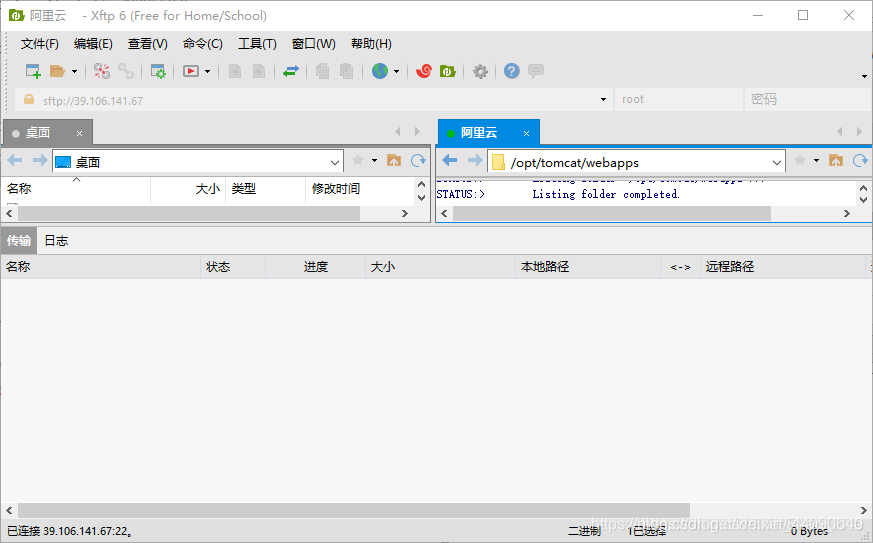Screen dimensions: 873x543
Task: Open the 工具(T) menu
Action: pos(257,44)
